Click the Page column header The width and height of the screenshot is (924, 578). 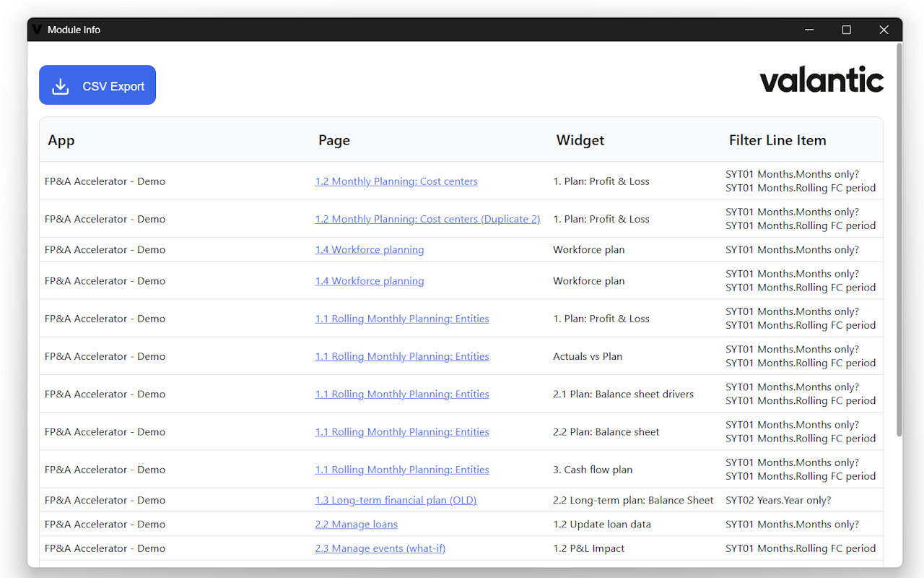tap(334, 140)
